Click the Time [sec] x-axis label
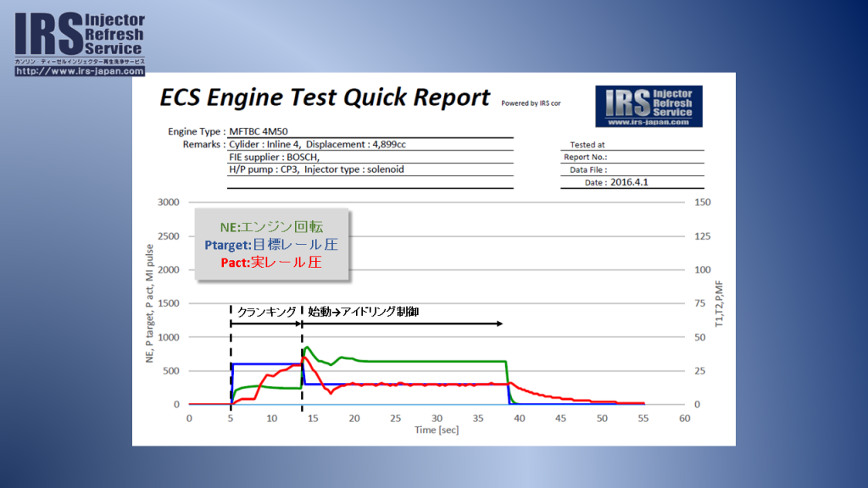868x488 pixels. [436, 430]
